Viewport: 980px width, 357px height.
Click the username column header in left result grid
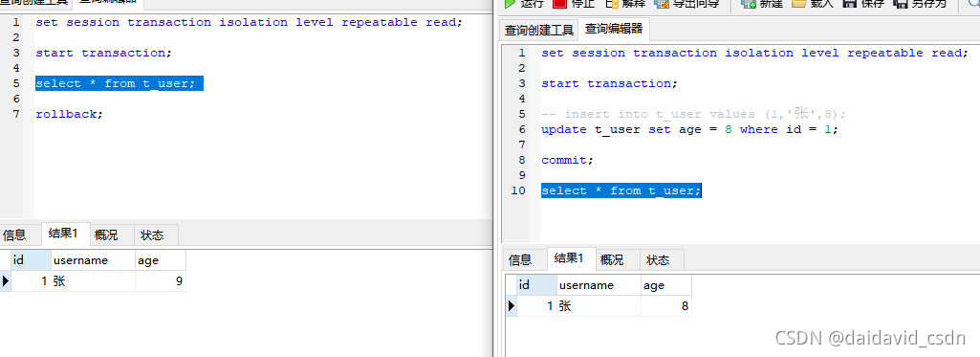[93, 260]
